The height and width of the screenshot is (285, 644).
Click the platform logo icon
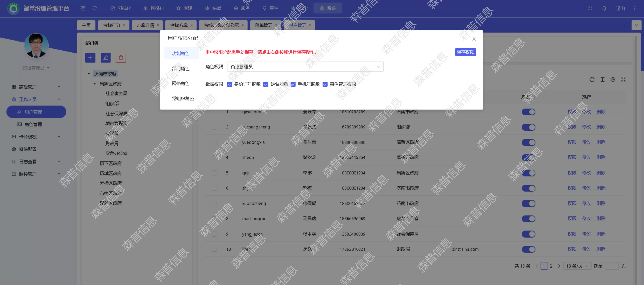[13, 9]
